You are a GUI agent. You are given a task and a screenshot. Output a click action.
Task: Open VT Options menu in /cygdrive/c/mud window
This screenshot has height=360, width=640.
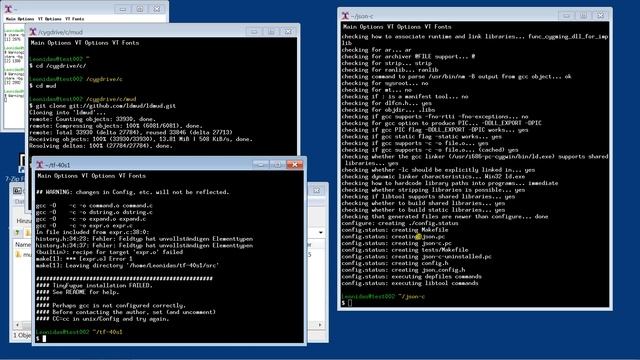point(91,42)
